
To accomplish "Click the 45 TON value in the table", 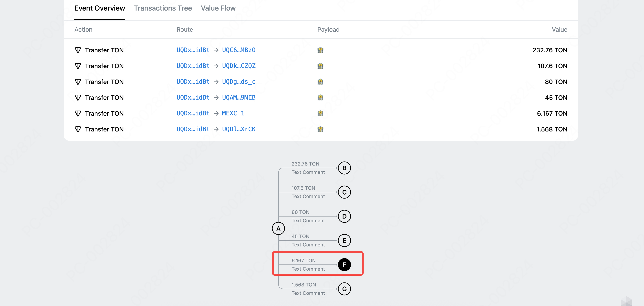I will pyautogui.click(x=556, y=98).
